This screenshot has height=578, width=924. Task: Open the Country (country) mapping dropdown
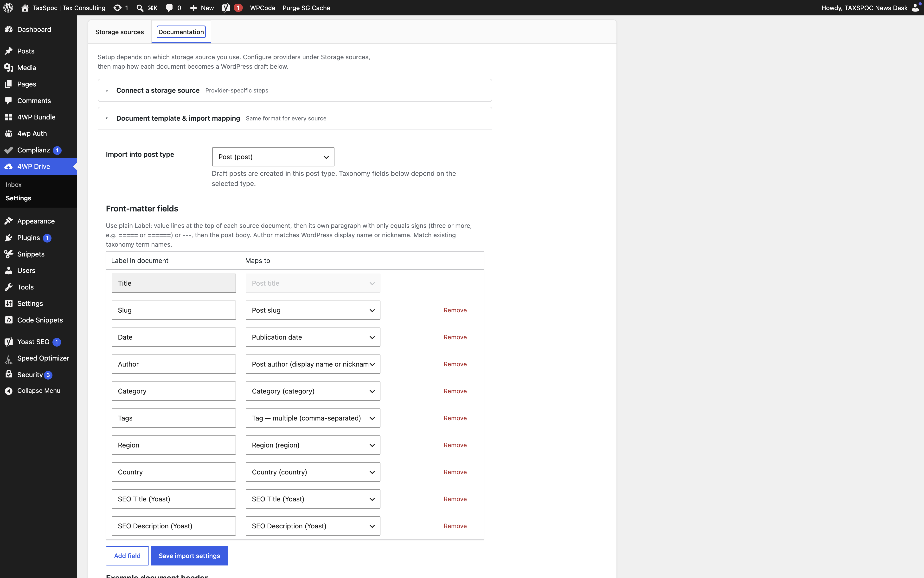[x=313, y=472]
